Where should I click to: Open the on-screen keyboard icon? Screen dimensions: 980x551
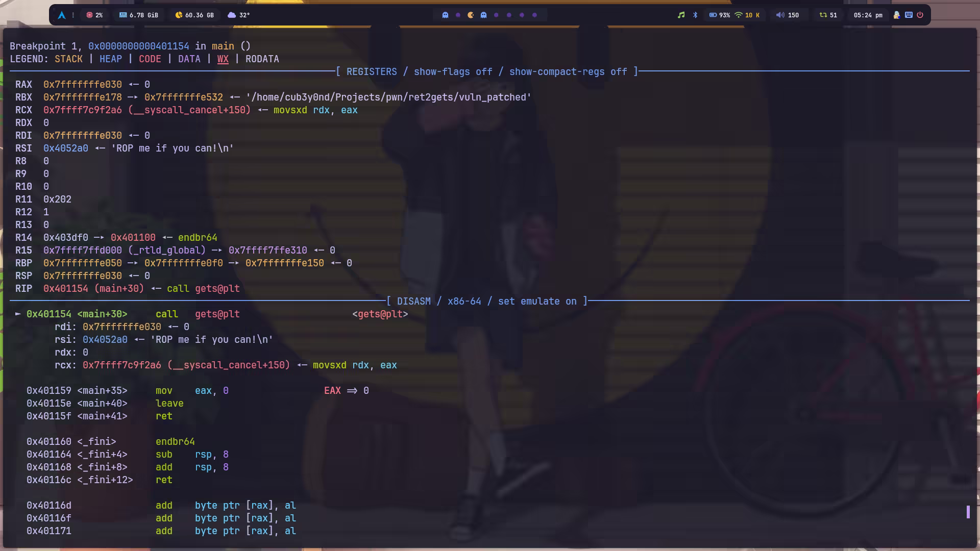[909, 15]
